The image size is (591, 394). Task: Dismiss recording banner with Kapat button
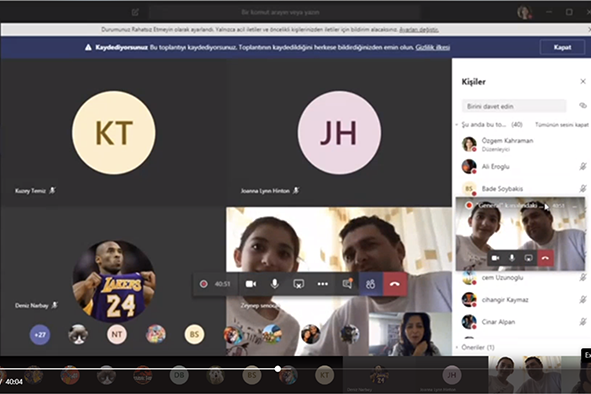562,48
